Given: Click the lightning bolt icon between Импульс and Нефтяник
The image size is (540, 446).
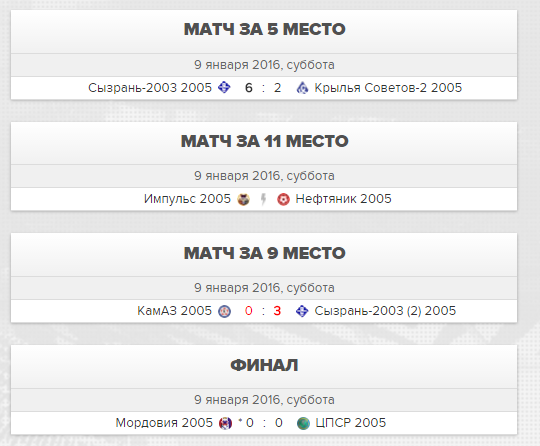Looking at the screenshot, I should pyautogui.click(x=263, y=199).
